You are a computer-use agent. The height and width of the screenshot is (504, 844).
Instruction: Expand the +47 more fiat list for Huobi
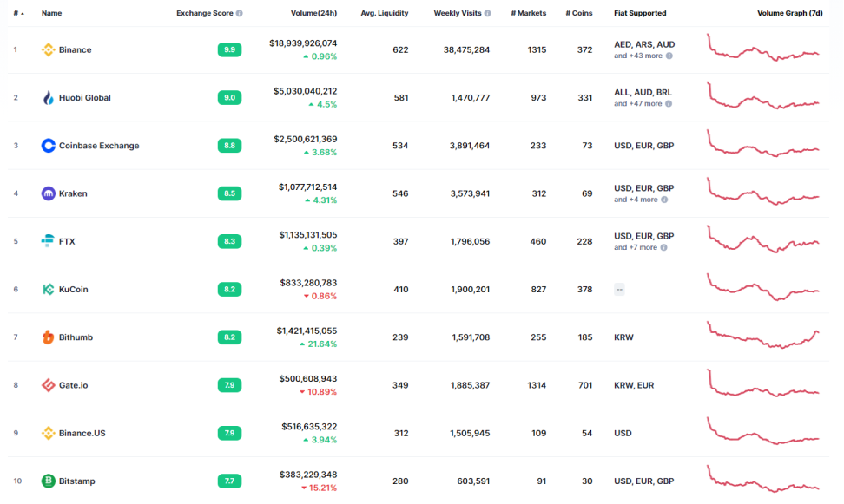click(x=640, y=103)
